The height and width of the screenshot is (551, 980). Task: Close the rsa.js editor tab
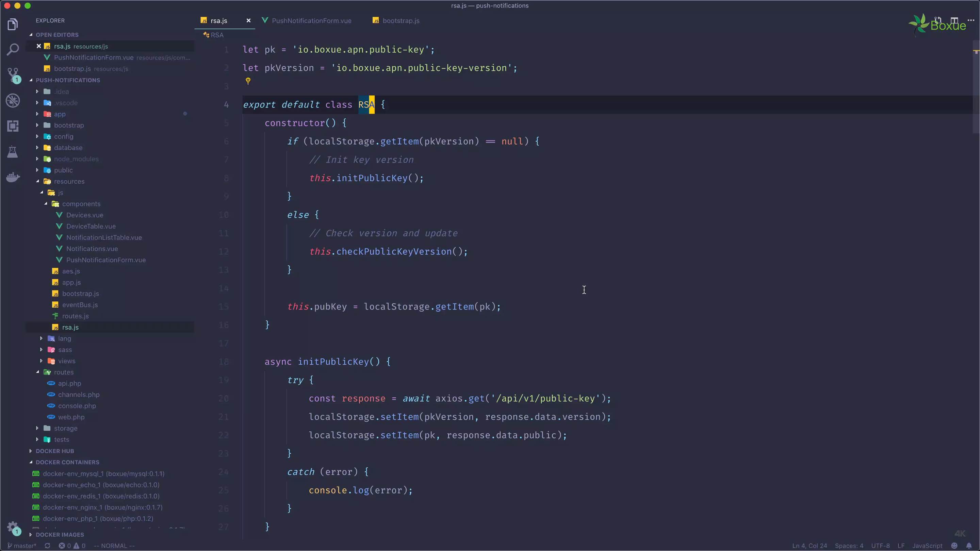(x=248, y=20)
